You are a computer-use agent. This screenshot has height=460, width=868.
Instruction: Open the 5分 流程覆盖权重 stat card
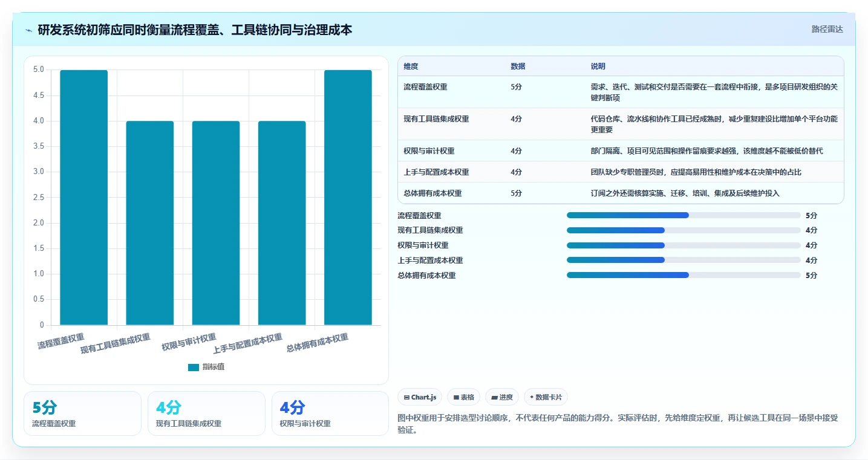(x=82, y=413)
